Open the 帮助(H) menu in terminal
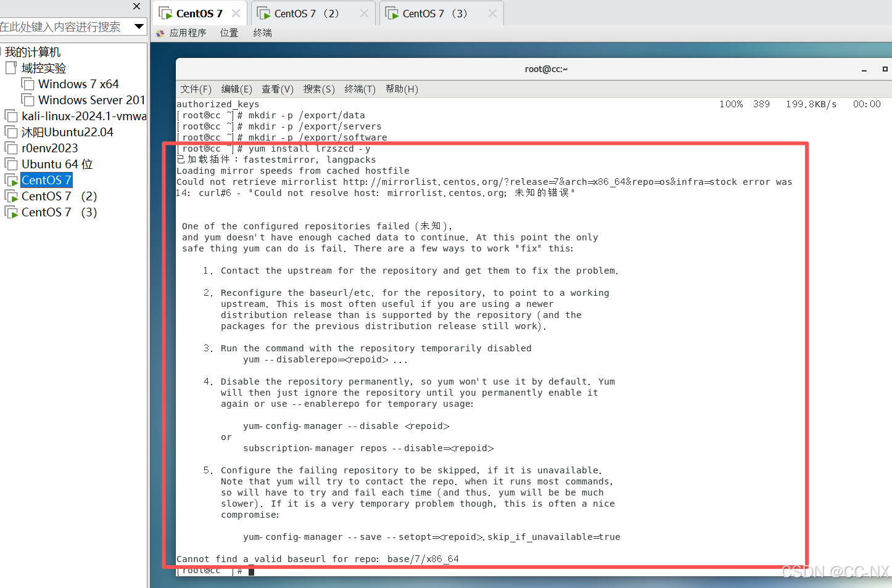Image resolution: width=892 pixels, height=588 pixels. pos(402,89)
